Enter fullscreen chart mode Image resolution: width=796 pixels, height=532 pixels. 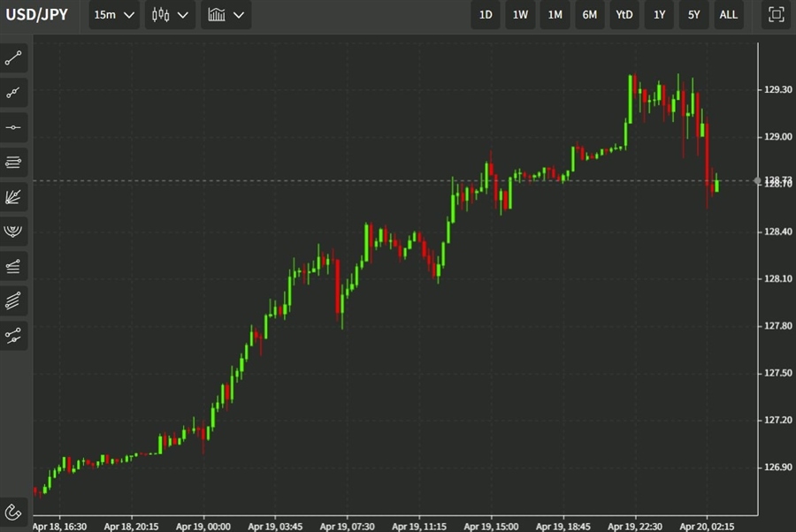[777, 15]
